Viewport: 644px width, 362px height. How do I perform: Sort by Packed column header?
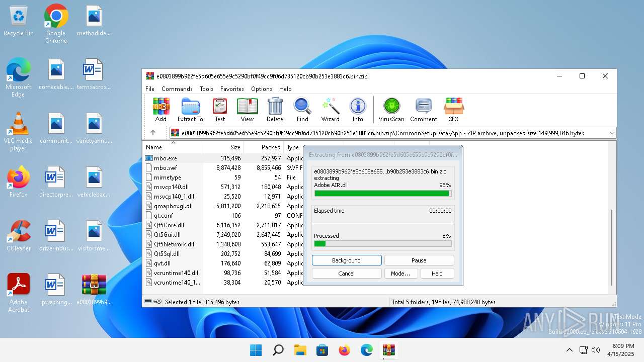point(264,147)
